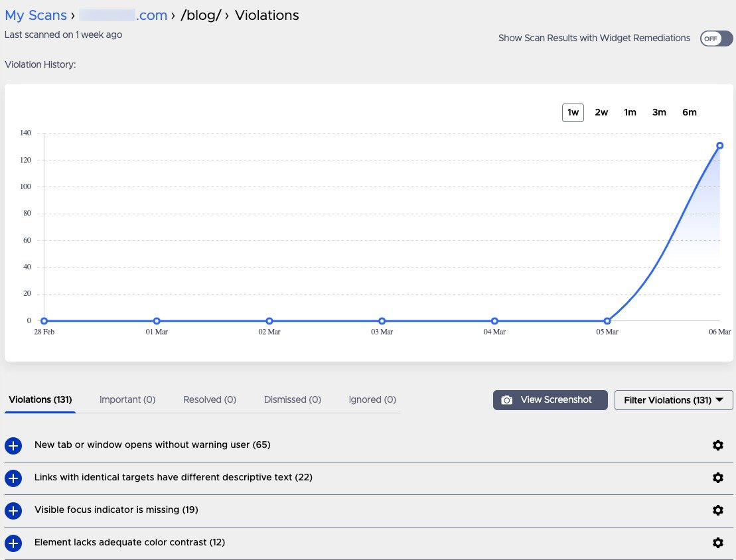Select the 06 Mar data point on the chart
The width and height of the screenshot is (736, 560).
pos(719,145)
